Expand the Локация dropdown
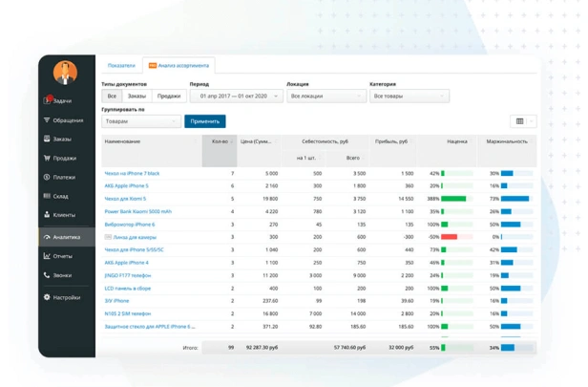 325,97
